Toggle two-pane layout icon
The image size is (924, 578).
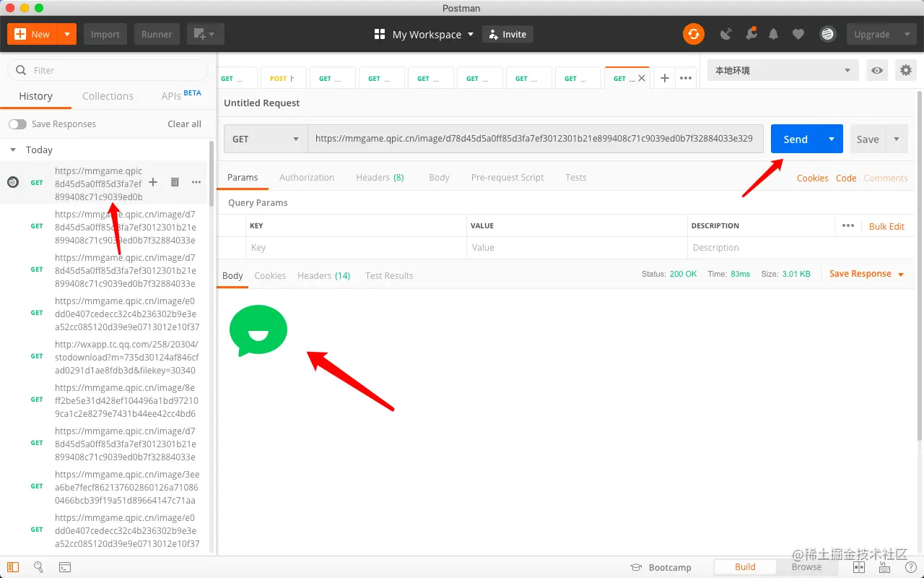(x=859, y=567)
